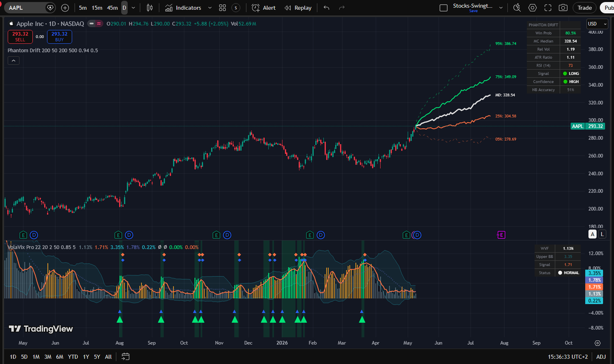
Task: Switch to the 5m timeframe
Action: pos(83,8)
